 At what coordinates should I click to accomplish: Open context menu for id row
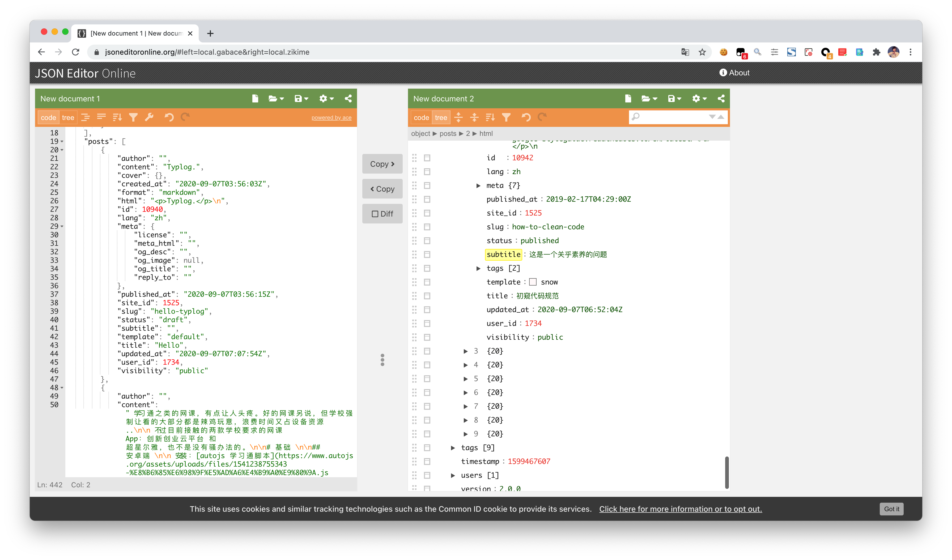(427, 158)
